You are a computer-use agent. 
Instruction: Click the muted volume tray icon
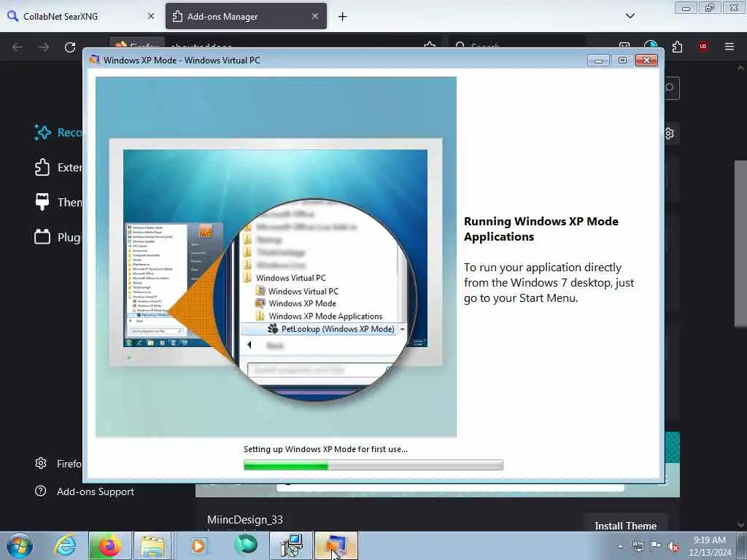[x=673, y=547]
